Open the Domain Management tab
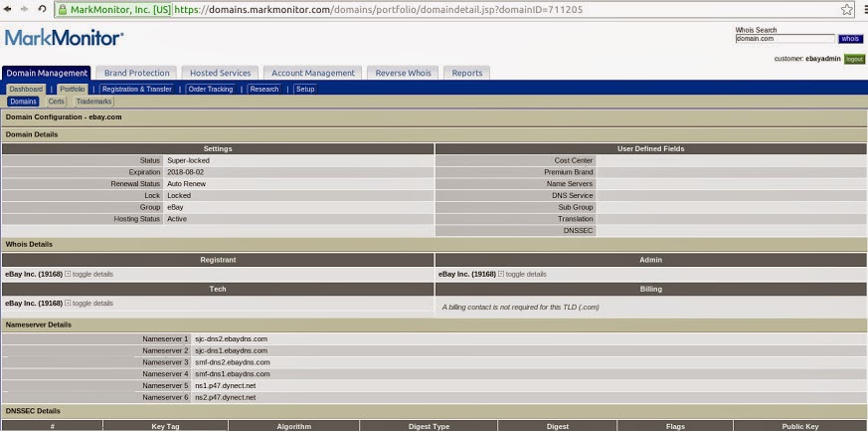This screenshot has width=868, height=431. 47,73
